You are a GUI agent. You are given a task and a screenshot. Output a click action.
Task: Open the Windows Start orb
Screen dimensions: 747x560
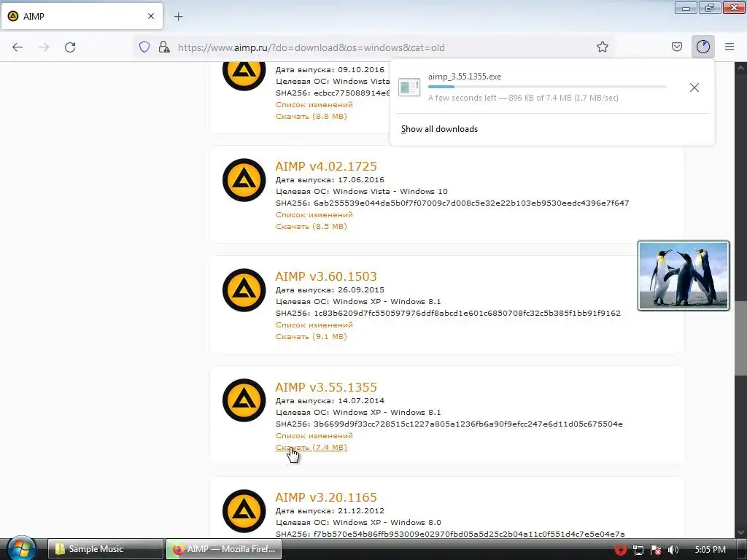click(x=21, y=548)
